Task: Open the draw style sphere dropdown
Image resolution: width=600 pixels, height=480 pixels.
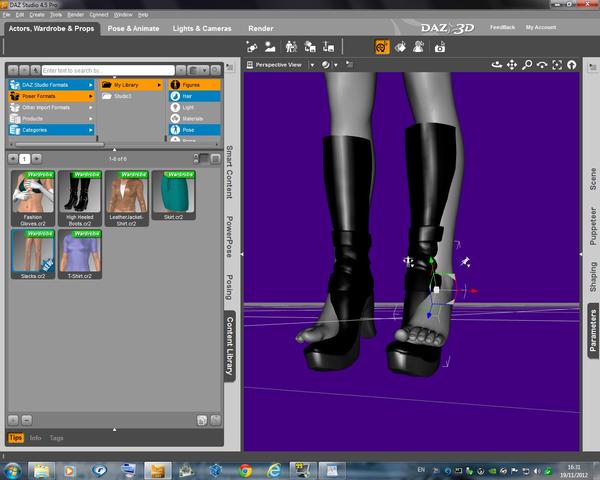Action: (327, 65)
